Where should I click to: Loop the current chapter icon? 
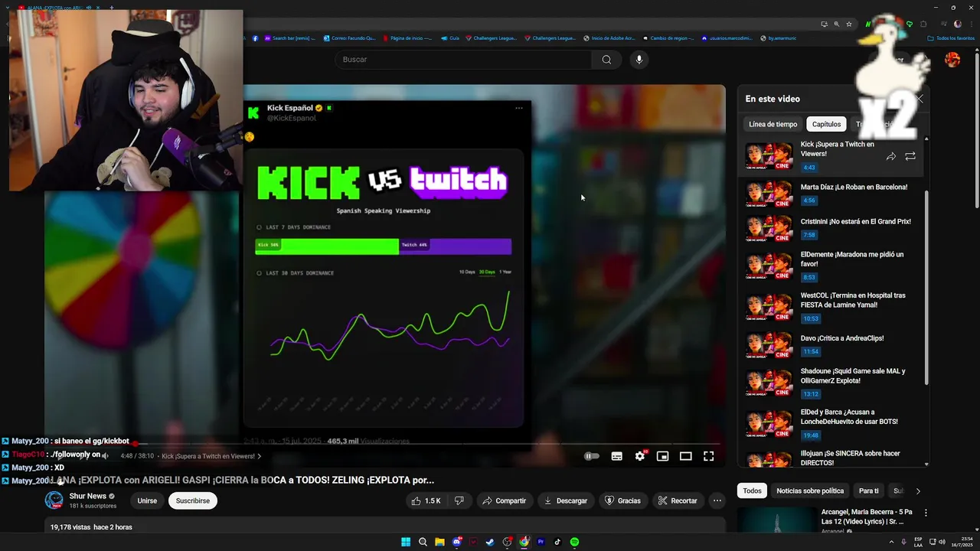pos(910,156)
